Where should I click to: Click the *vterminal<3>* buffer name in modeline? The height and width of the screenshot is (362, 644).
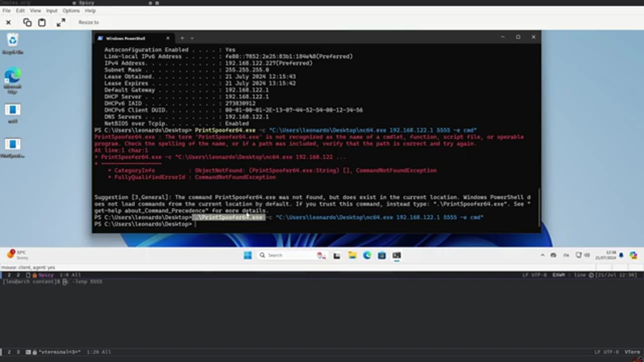point(59,352)
